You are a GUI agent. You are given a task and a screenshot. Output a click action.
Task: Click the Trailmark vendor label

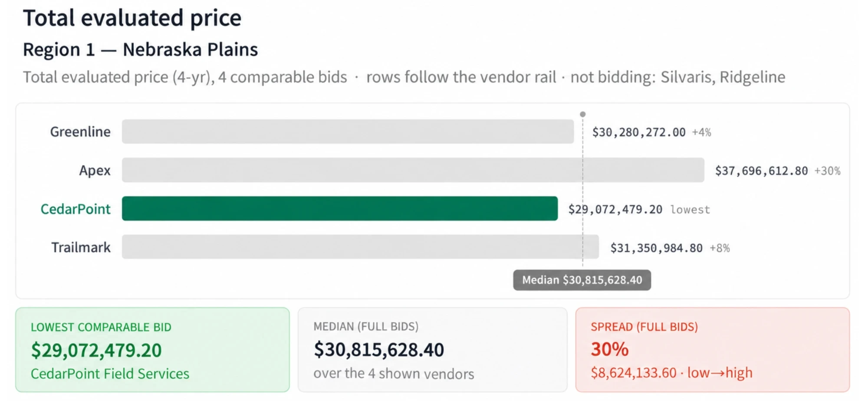point(81,247)
